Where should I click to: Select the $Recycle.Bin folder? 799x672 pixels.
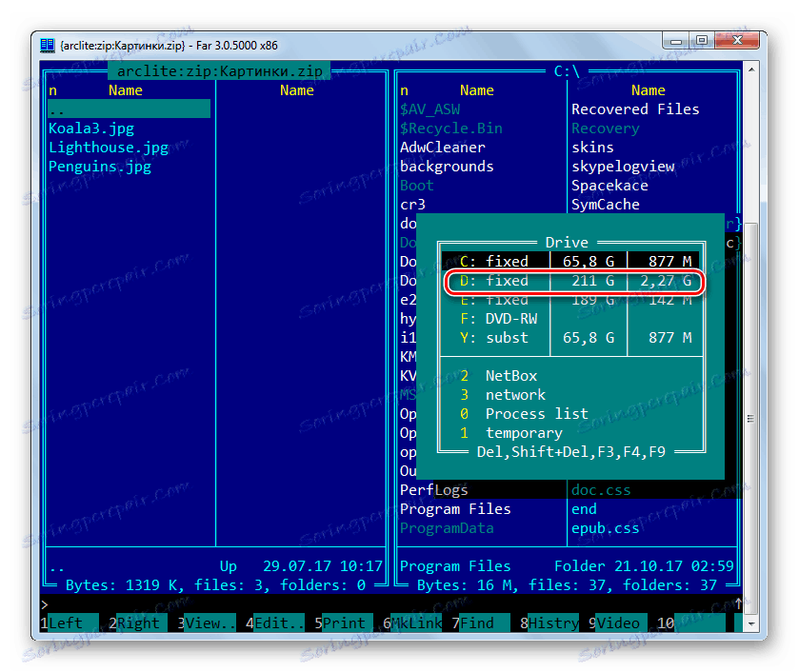451,128
